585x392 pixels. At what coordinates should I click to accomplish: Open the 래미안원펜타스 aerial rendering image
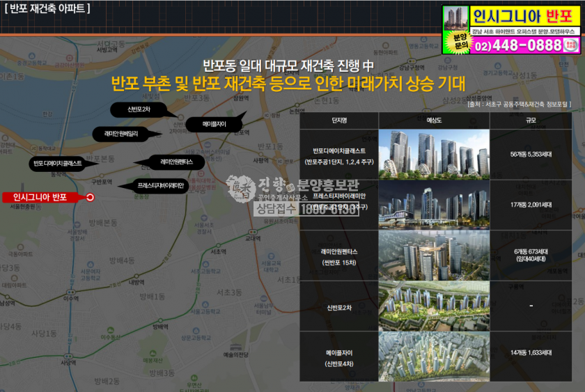click(433, 256)
